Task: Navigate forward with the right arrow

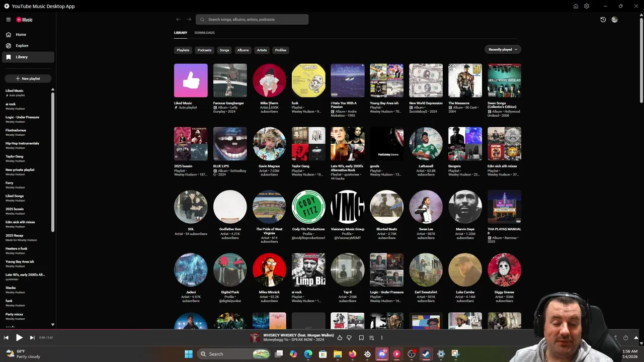Action: pos(189,20)
